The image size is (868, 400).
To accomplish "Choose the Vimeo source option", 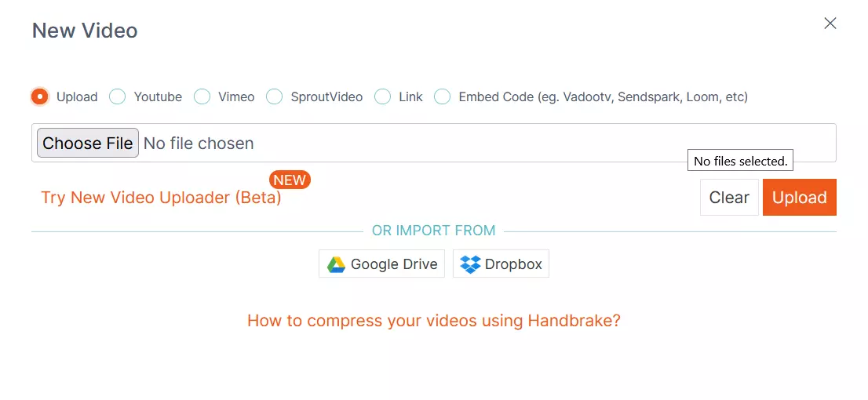I will coord(202,96).
